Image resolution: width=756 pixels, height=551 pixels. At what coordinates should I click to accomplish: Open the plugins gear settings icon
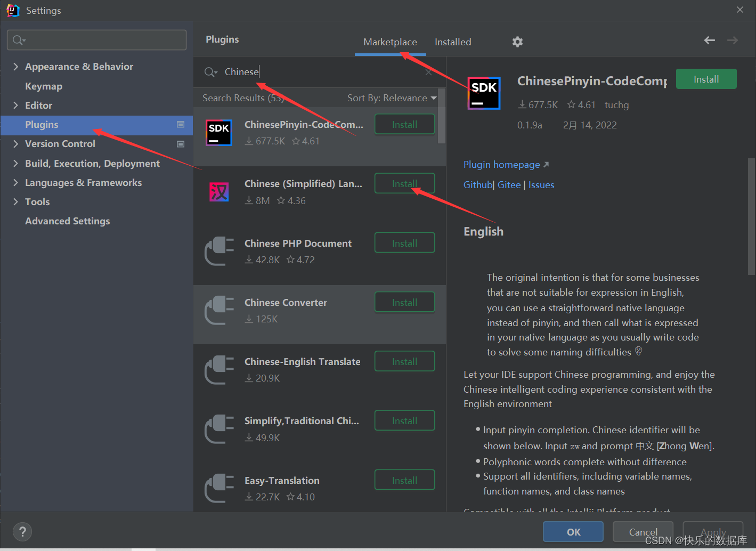[x=517, y=42]
